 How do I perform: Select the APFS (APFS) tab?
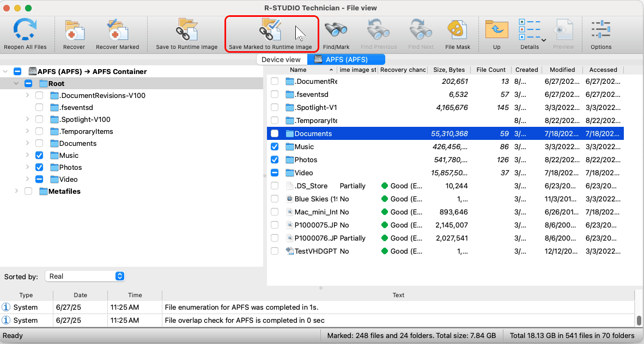point(347,60)
